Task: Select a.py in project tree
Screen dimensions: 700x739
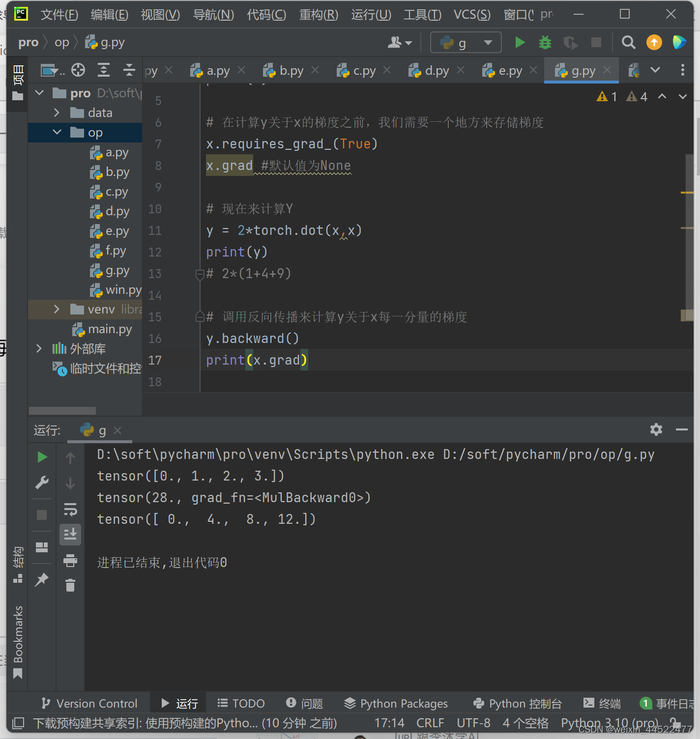Action: (109, 153)
